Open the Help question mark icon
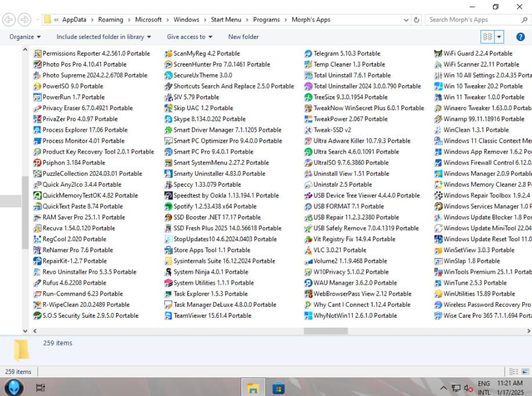 [520, 37]
